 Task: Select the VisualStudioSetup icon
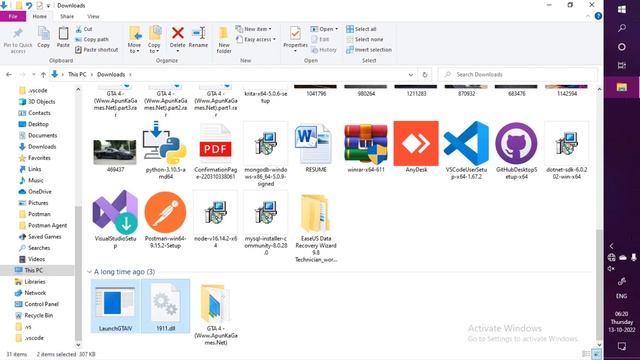[115, 212]
